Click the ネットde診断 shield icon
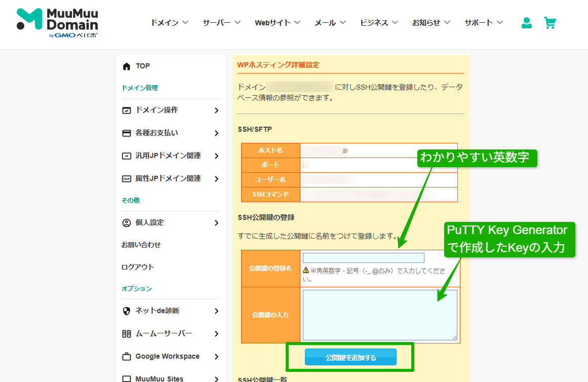 (x=125, y=311)
